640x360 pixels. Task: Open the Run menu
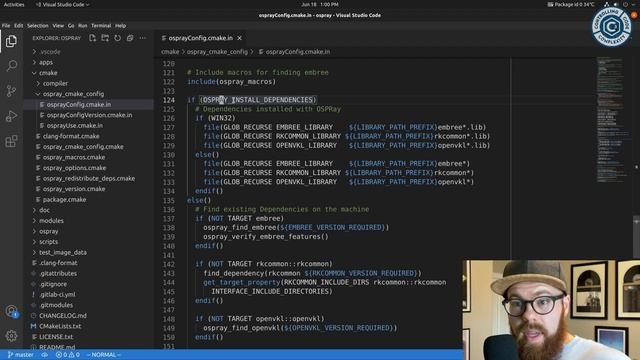click(82, 25)
